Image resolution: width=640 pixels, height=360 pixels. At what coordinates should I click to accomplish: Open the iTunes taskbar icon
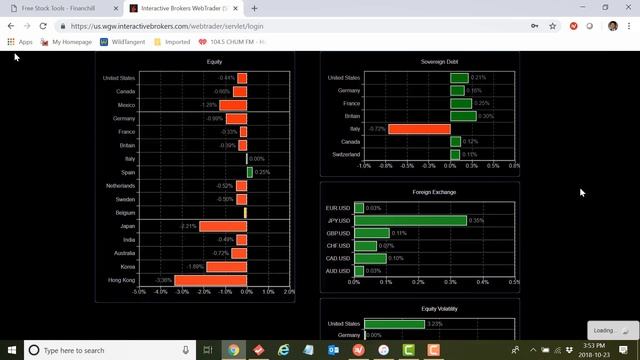click(383, 350)
